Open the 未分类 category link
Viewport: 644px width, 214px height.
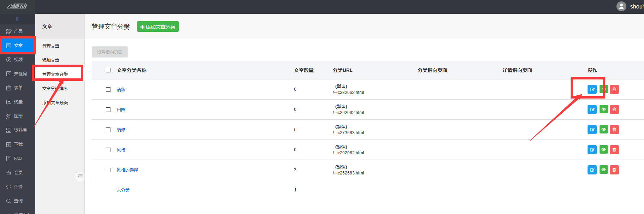point(123,190)
